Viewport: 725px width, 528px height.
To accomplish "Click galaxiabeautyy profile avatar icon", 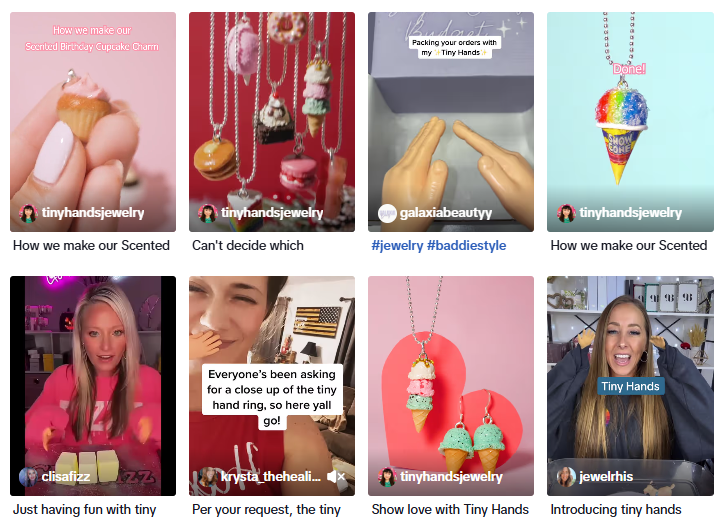I will (387, 213).
